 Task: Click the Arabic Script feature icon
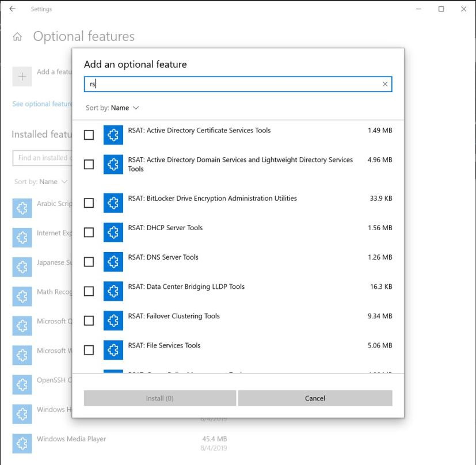[x=22, y=208]
